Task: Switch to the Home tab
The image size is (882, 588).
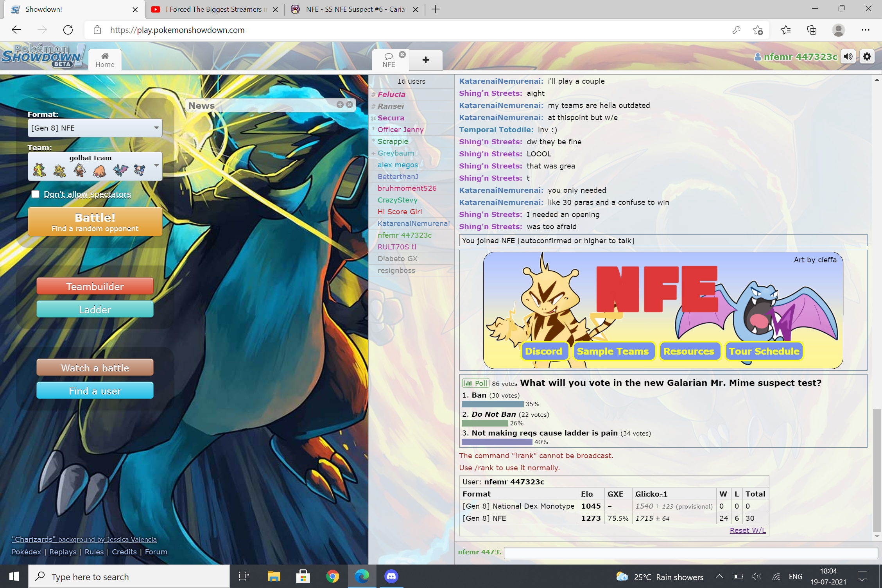Action: point(105,60)
